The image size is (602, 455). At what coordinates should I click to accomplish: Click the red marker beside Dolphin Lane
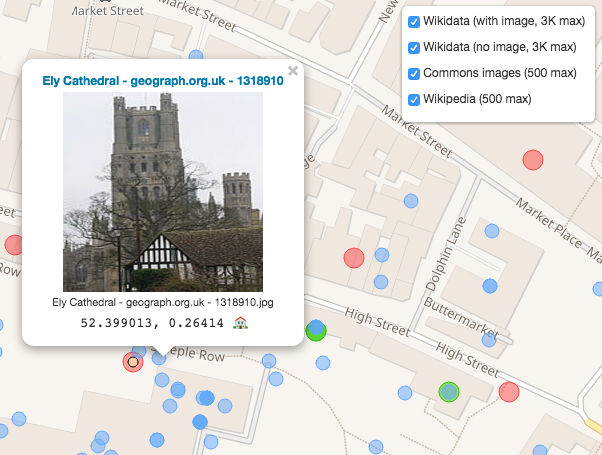(x=353, y=258)
